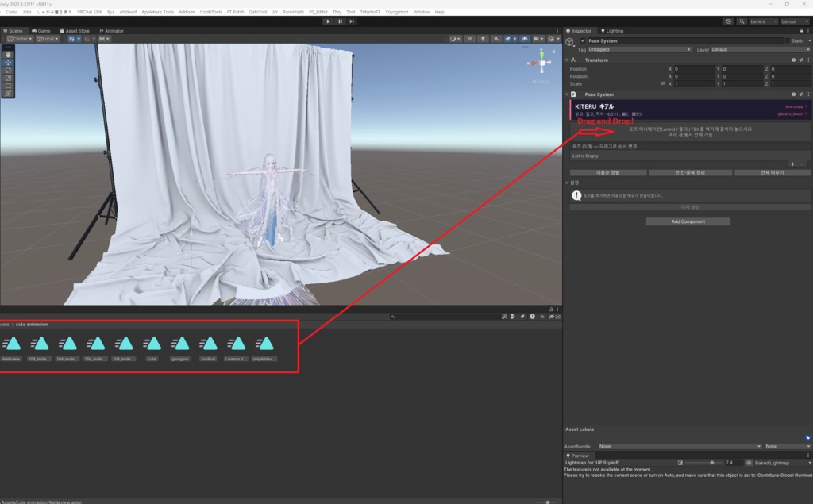813x504 pixels.
Task: Select the Scale tool in scene toolbar
Action: [x=8, y=78]
